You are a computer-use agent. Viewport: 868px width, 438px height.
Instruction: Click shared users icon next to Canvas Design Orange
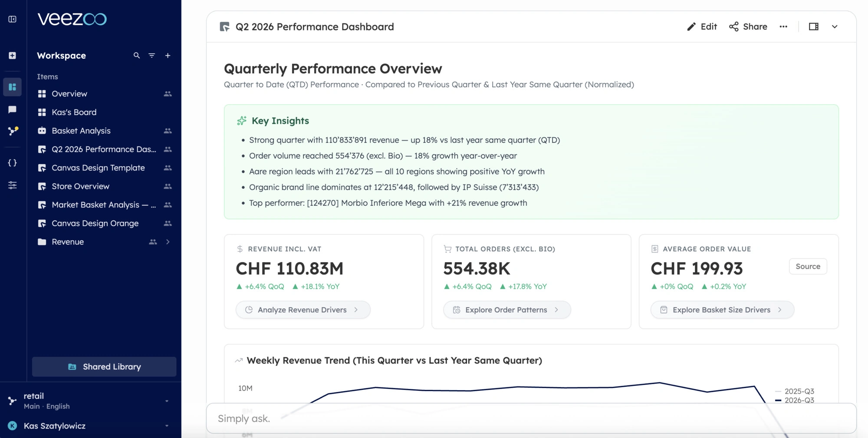click(168, 223)
